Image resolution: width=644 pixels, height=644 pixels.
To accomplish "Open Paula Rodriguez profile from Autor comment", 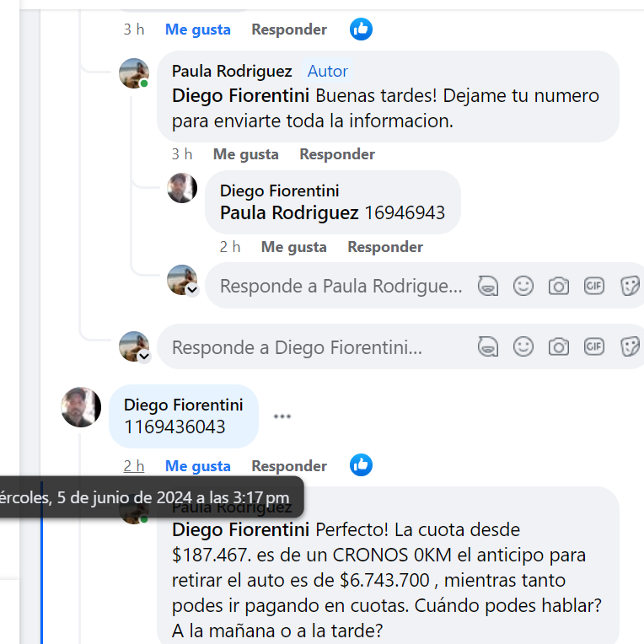I will (232, 71).
